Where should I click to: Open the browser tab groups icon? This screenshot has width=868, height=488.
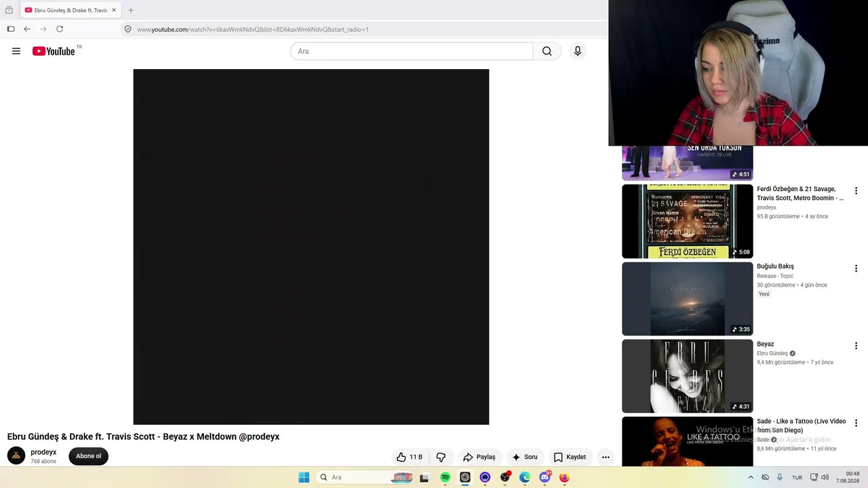[x=9, y=10]
